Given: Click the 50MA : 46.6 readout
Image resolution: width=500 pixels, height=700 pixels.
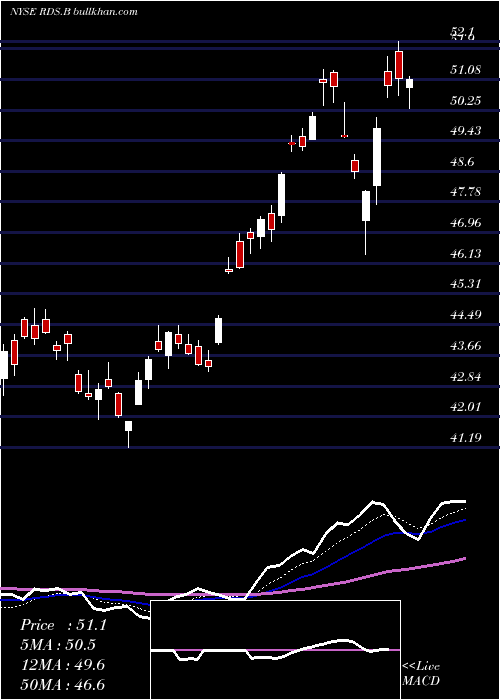Looking at the screenshot, I should [x=62, y=684].
